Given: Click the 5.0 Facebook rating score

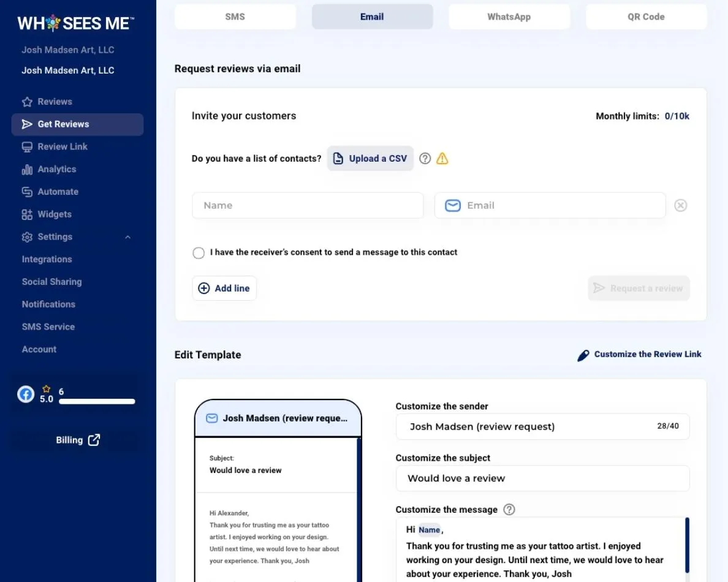Looking at the screenshot, I should [x=47, y=399].
